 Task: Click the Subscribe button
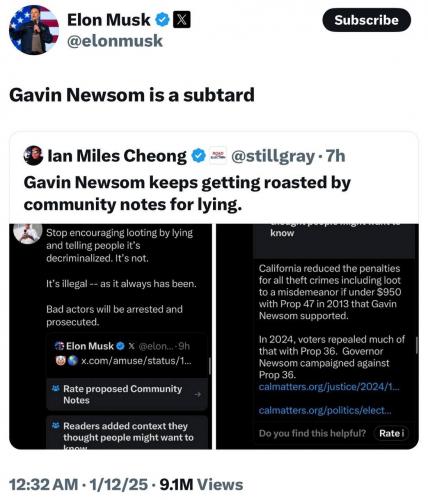tap(366, 20)
